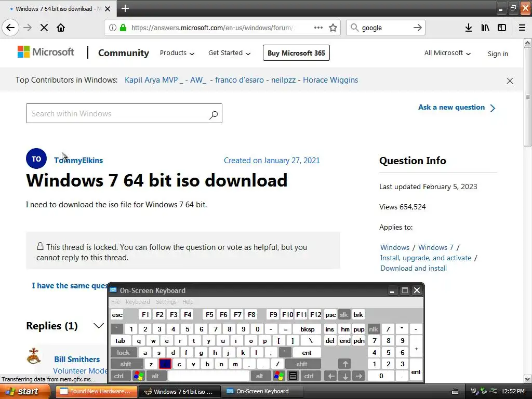
Task: Open a new browser tab
Action: tap(125, 8)
